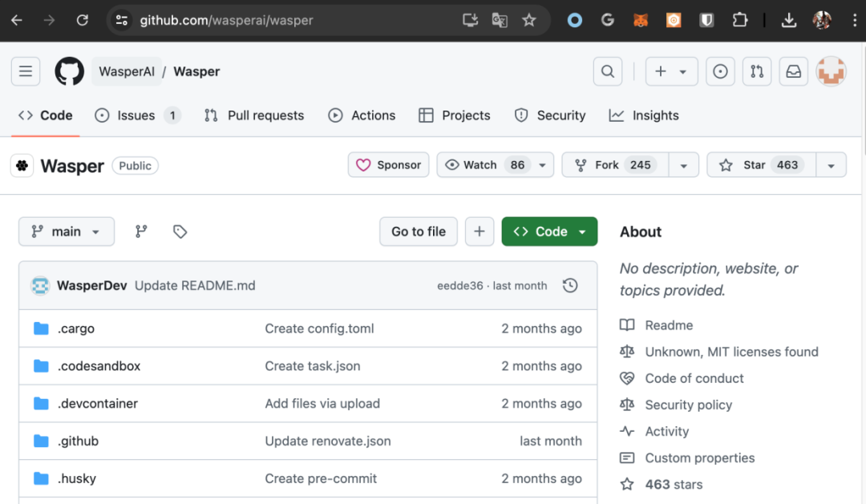Open the Security tab

(x=550, y=115)
